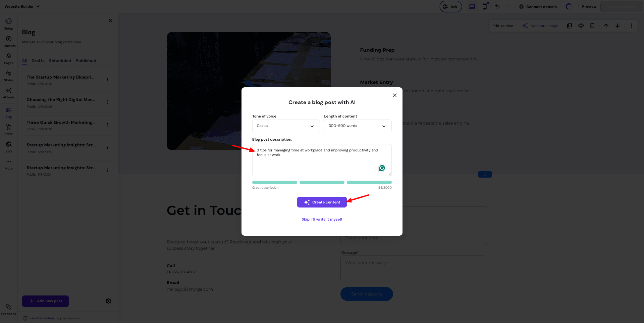Open section more options menu

tap(631, 26)
